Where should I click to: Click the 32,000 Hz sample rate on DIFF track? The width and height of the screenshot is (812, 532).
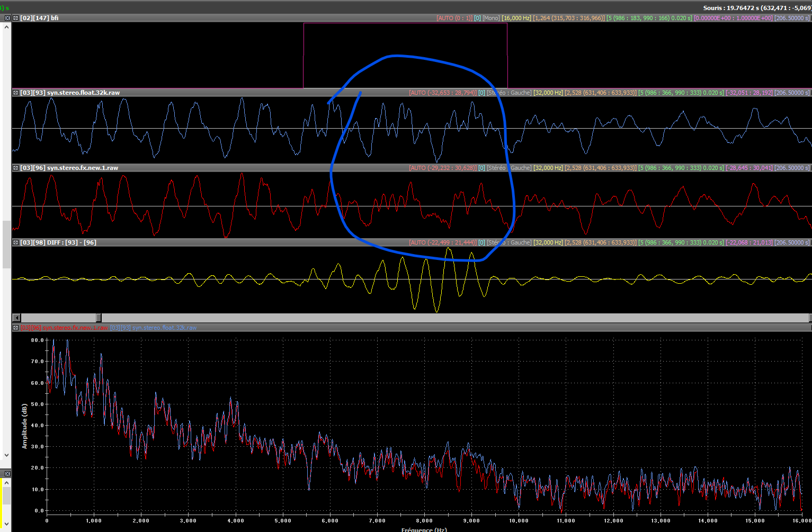tap(548, 242)
